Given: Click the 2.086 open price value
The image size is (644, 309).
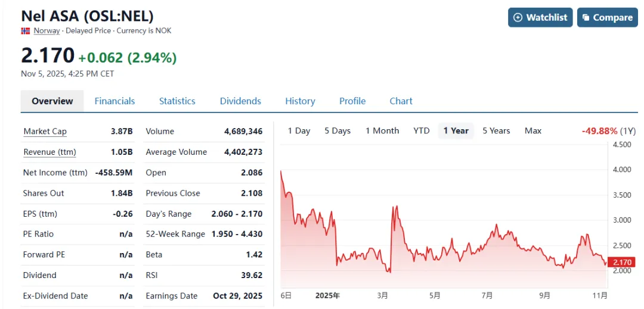Looking at the screenshot, I should tap(252, 173).
